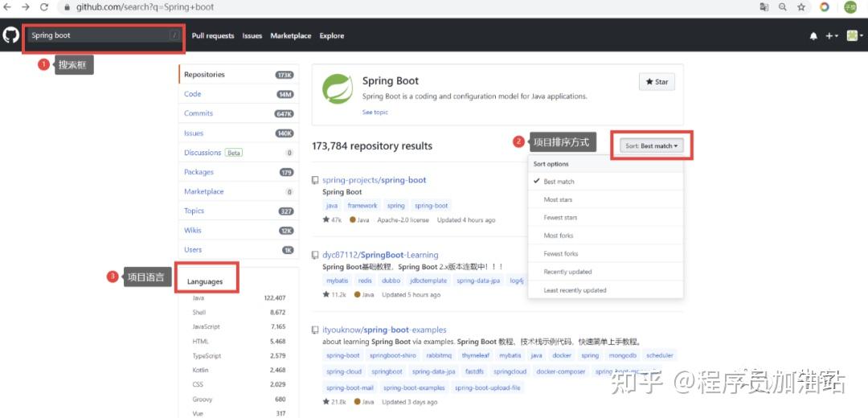Open the user avatar menu in GitHub header
The height and width of the screenshot is (418, 868).
pyautogui.click(x=854, y=36)
